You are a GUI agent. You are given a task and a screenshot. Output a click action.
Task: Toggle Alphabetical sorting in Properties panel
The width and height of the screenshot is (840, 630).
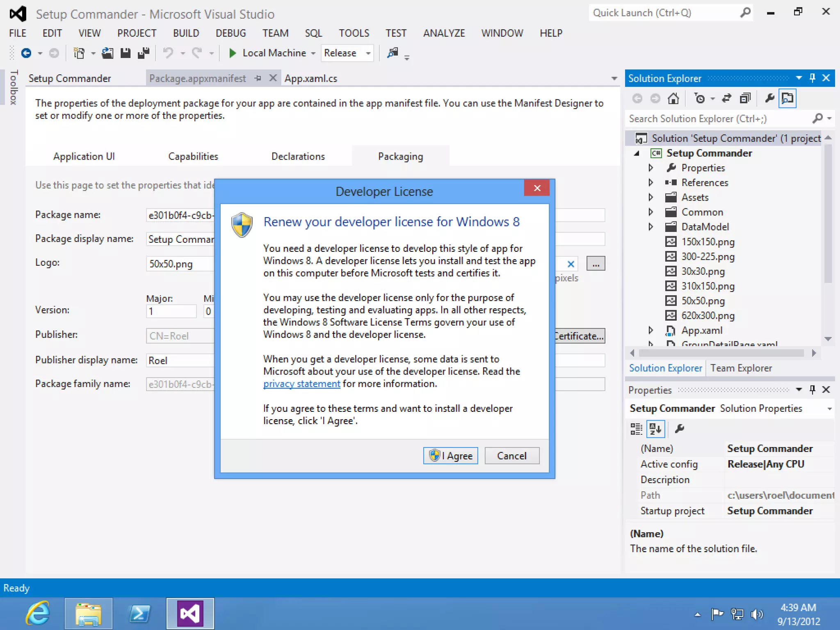coord(655,429)
